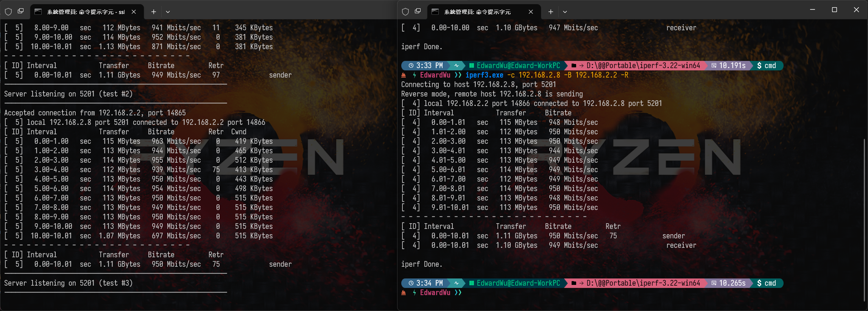Click the admin shield icon in right terminal
Viewport: 868px width, 311px height.
coord(405,12)
